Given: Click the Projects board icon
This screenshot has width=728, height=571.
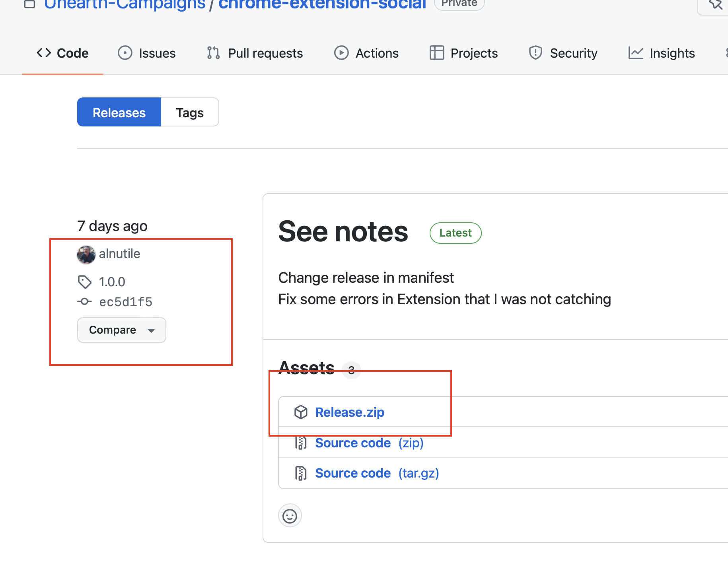Looking at the screenshot, I should coord(436,52).
